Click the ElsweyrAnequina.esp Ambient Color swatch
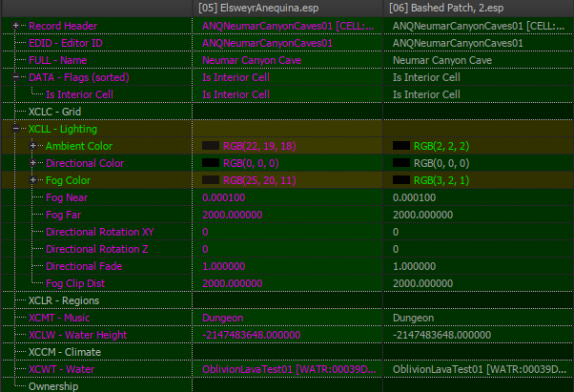Image resolution: width=574 pixels, height=392 pixels. click(211, 146)
